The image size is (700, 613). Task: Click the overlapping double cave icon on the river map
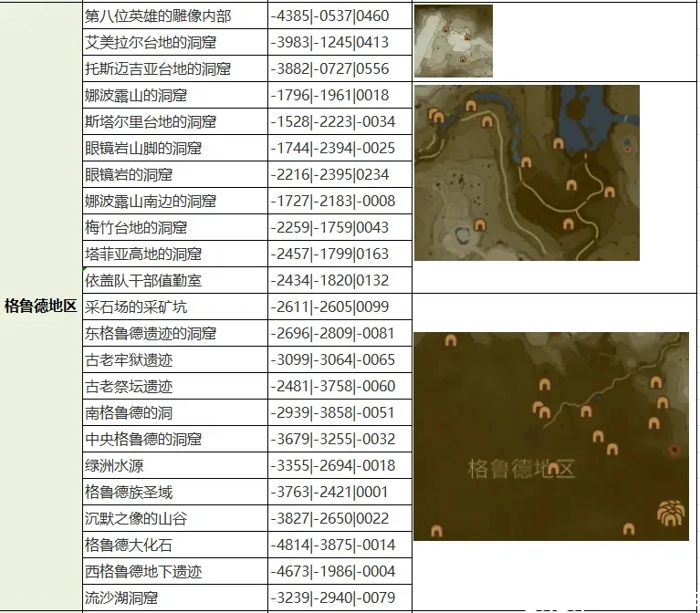pyautogui.click(x=436, y=116)
